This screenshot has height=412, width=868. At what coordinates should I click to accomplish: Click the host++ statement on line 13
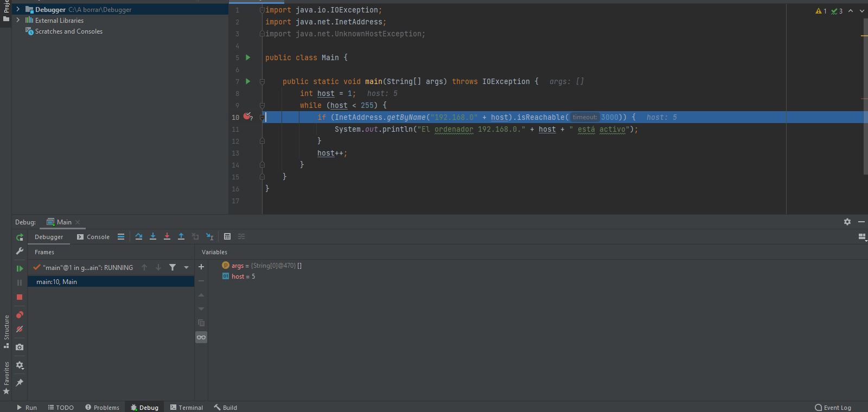(x=332, y=153)
